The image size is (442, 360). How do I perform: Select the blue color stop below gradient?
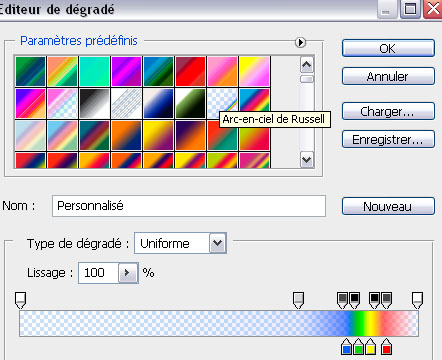(x=347, y=347)
